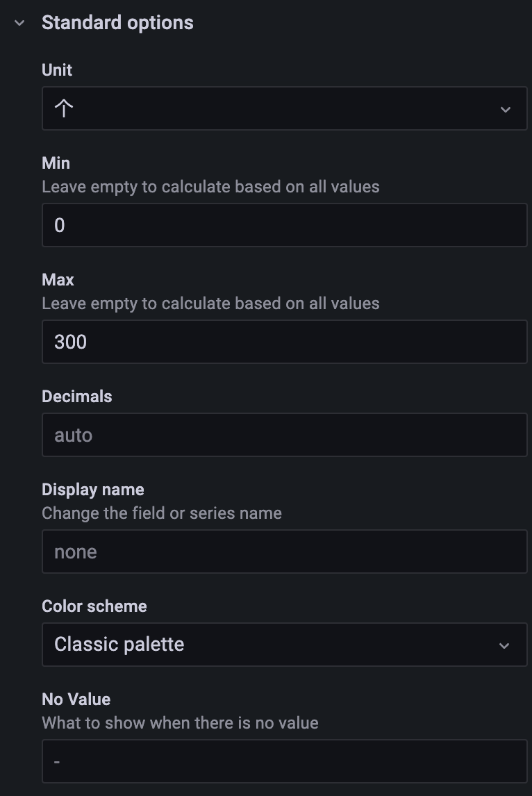Focus the Max input containing 300
The width and height of the screenshot is (532, 796).
pyautogui.click(x=284, y=342)
